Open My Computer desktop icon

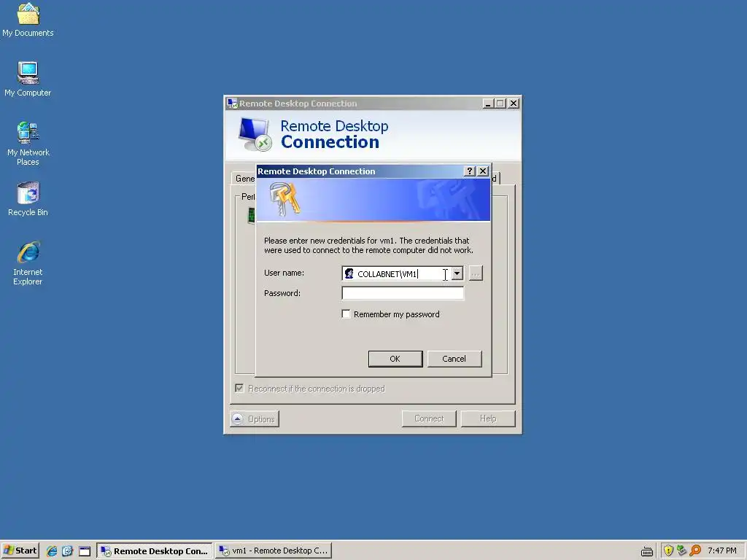[28, 79]
